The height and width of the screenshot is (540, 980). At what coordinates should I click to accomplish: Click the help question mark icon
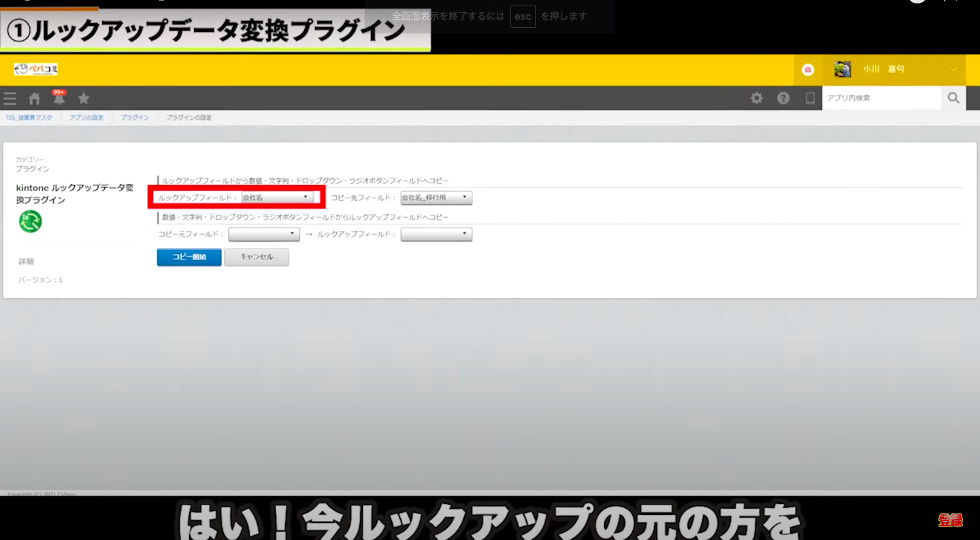[783, 98]
